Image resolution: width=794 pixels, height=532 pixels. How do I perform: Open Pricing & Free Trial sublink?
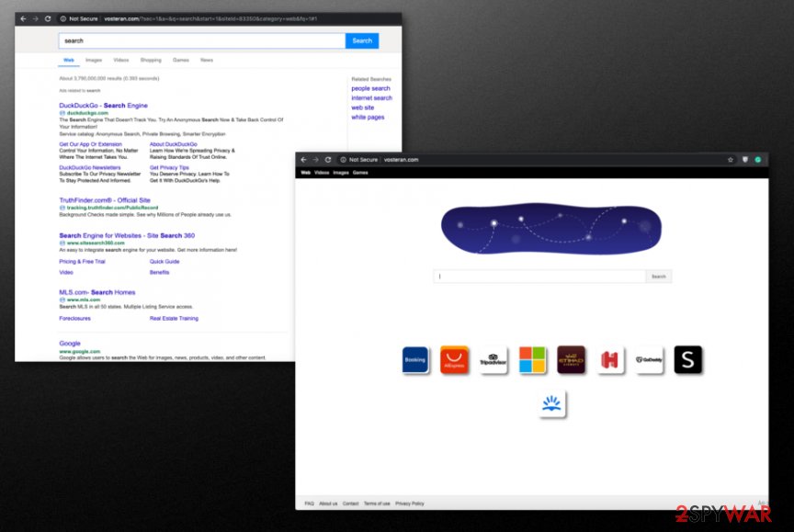[82, 262]
